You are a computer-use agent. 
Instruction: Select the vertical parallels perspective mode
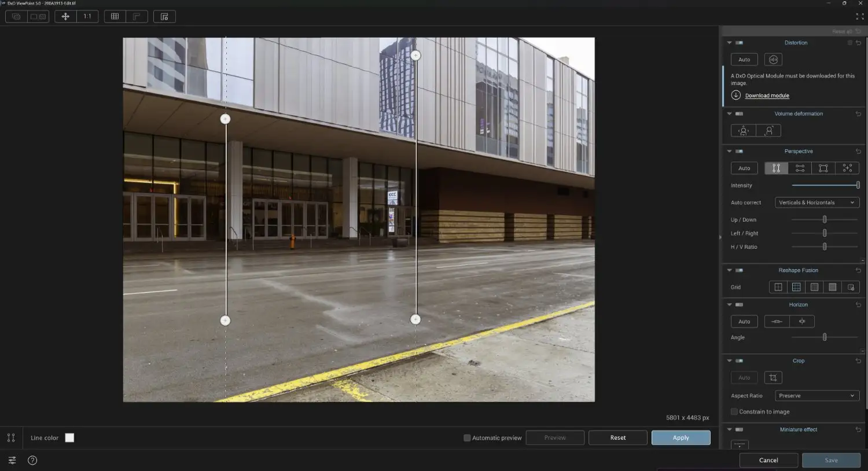click(x=776, y=168)
